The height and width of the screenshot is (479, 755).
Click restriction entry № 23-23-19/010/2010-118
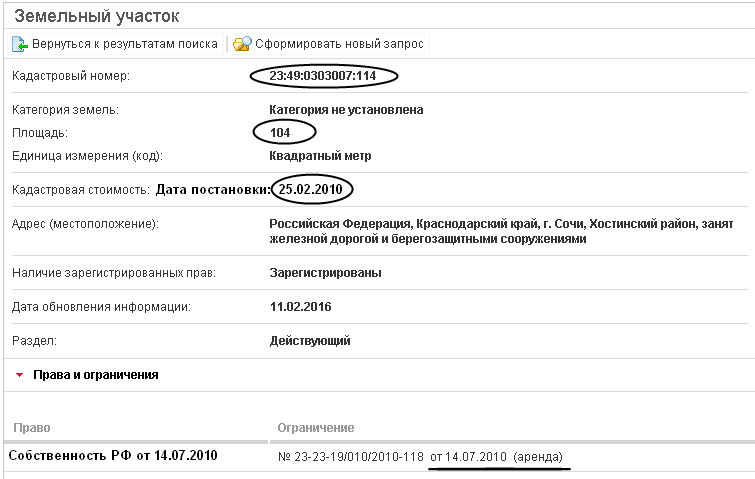point(348,456)
